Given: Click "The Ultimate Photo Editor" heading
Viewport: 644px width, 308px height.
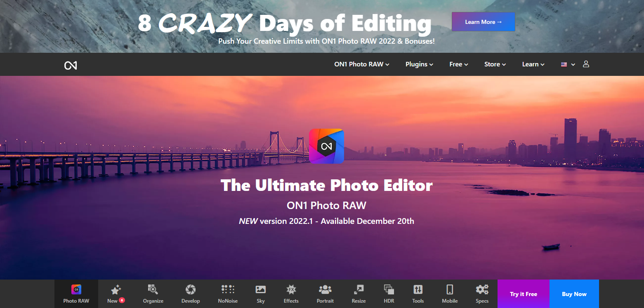Looking at the screenshot, I should [x=326, y=186].
